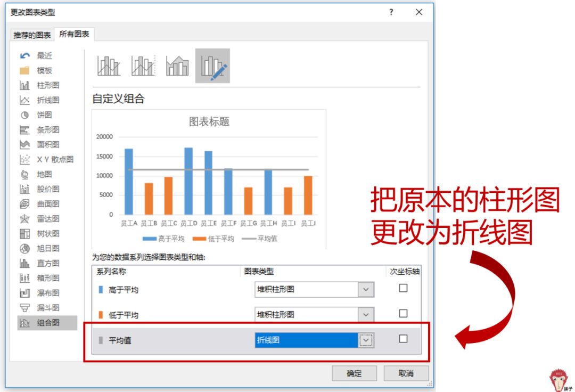Choose the Bar chart (条形图) icon

coord(24,130)
